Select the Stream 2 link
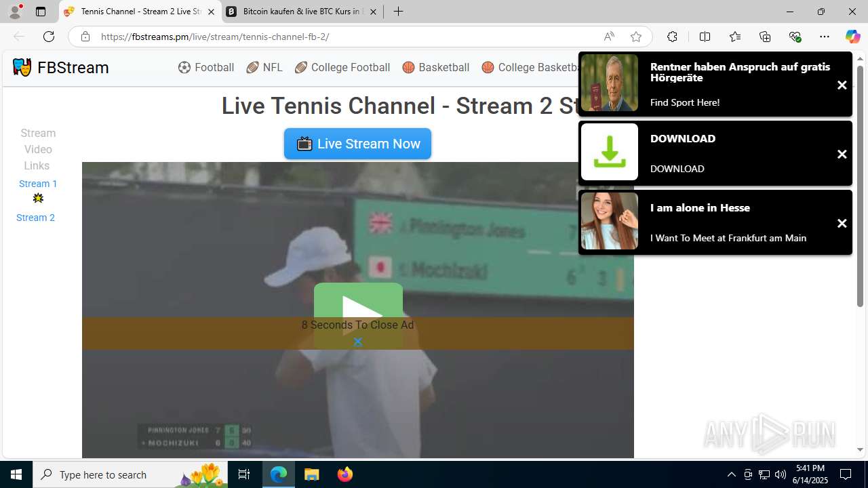The image size is (868, 488). coord(35,218)
